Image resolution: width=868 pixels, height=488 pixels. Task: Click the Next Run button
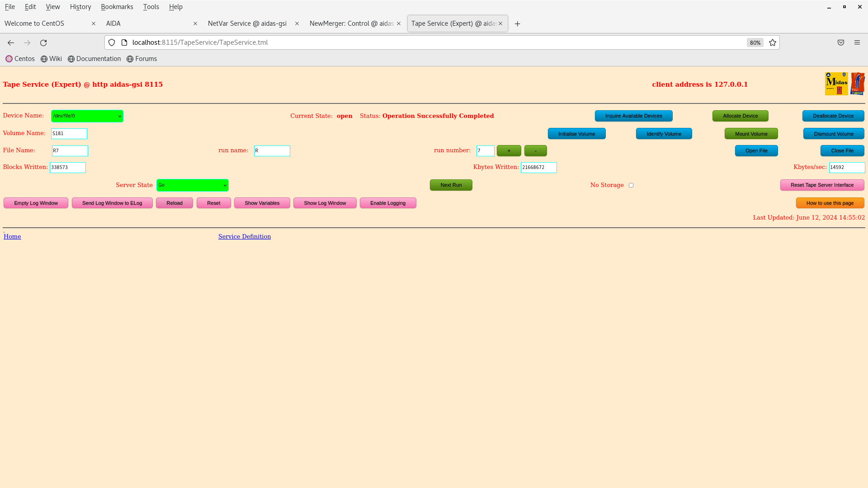451,185
